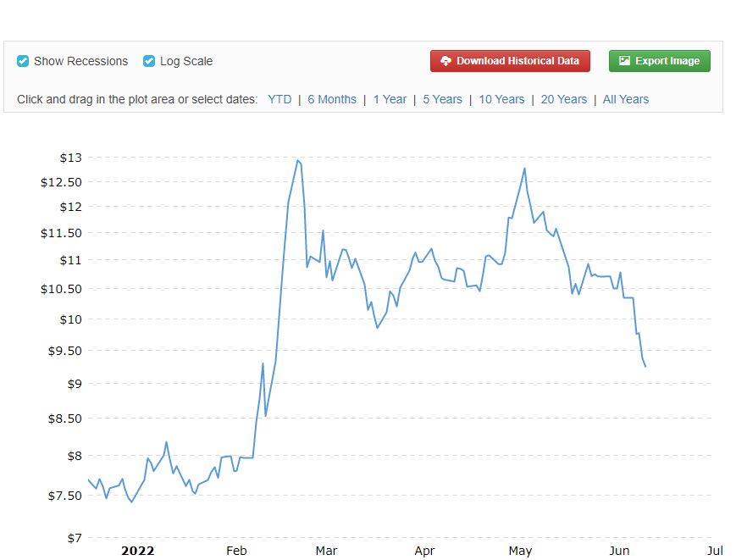Pick the 10 Years date range
This screenshot has height=560, width=736.
[x=501, y=99]
